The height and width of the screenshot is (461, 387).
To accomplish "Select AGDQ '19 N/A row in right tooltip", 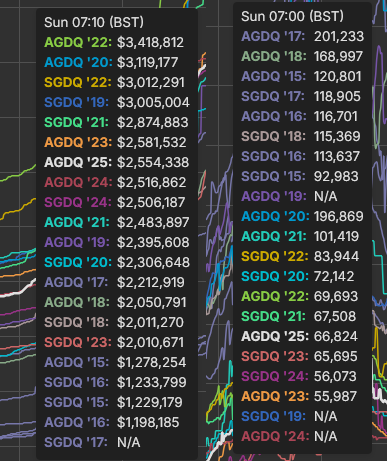I will point(289,196).
